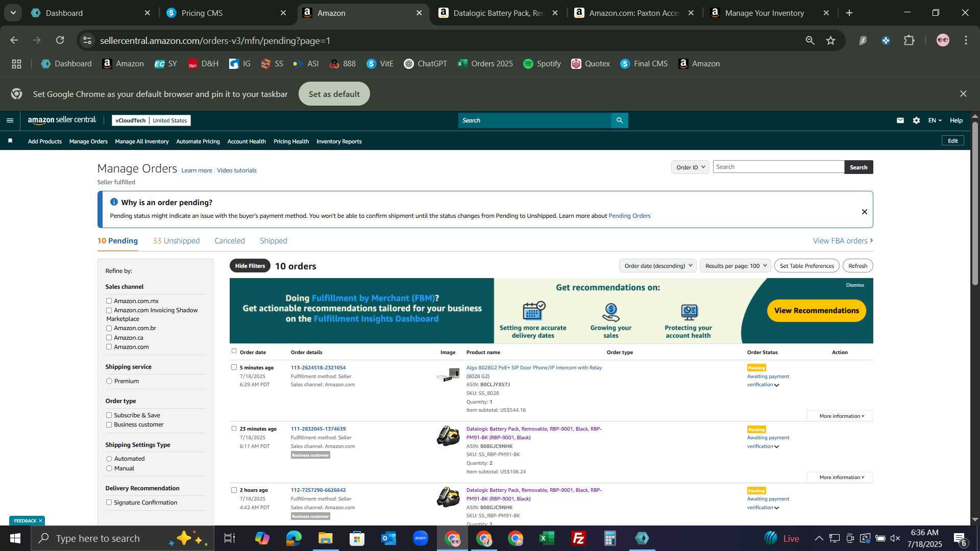Click the Refresh orders button
Image resolution: width=980 pixels, height=551 pixels.
pos(857,266)
